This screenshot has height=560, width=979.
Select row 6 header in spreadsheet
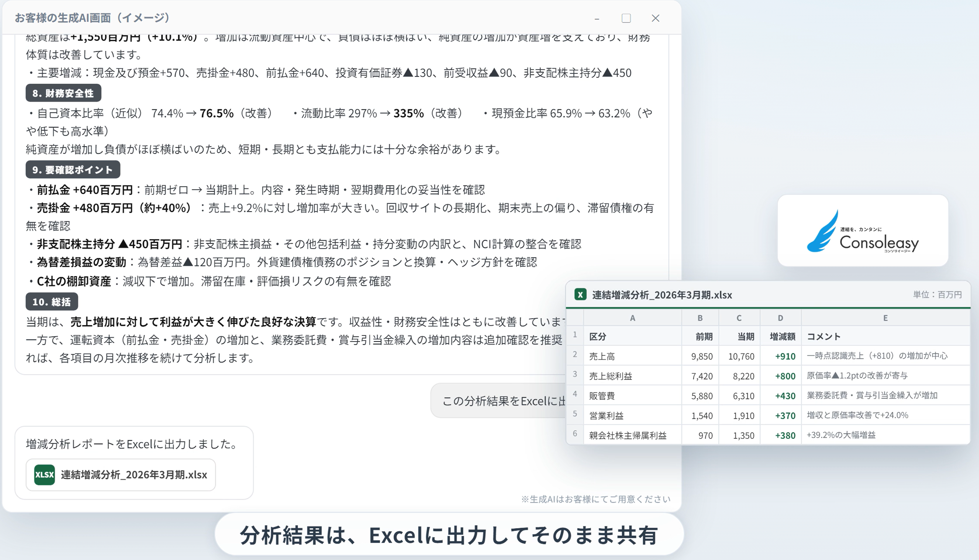tap(575, 434)
